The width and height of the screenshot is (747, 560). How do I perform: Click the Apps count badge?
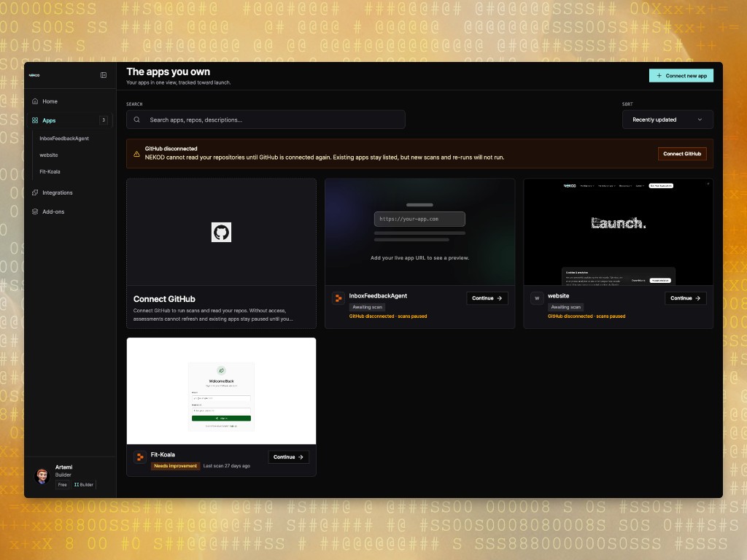pyautogui.click(x=104, y=120)
